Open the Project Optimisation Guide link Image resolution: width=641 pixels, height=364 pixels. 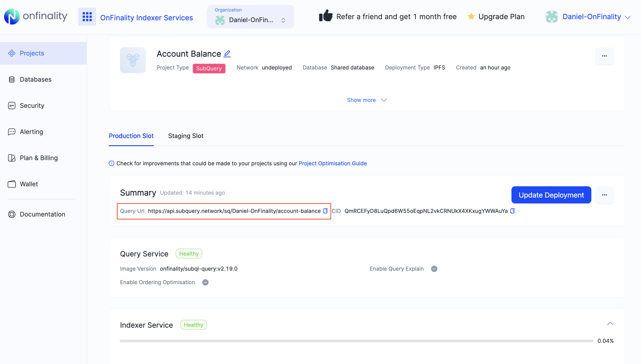click(x=332, y=163)
